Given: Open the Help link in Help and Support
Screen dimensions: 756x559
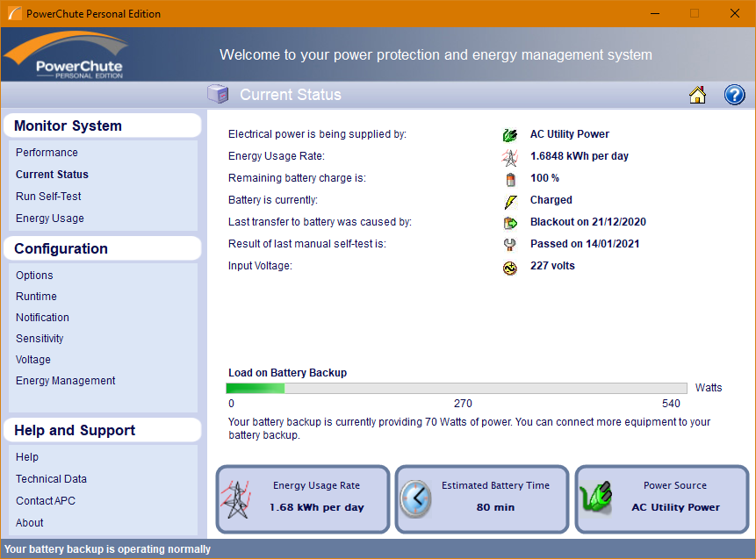Looking at the screenshot, I should (x=27, y=457).
